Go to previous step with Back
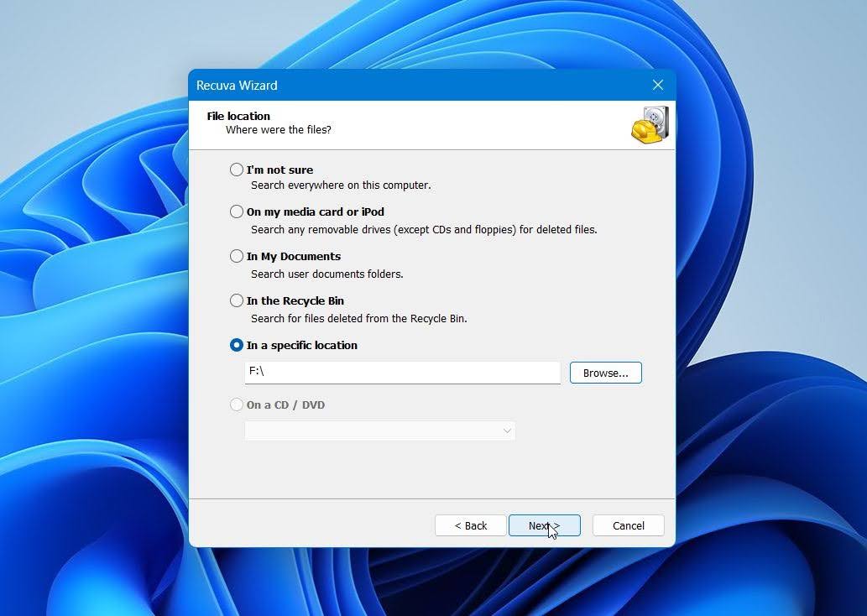Image resolution: width=867 pixels, height=616 pixels. pos(471,525)
